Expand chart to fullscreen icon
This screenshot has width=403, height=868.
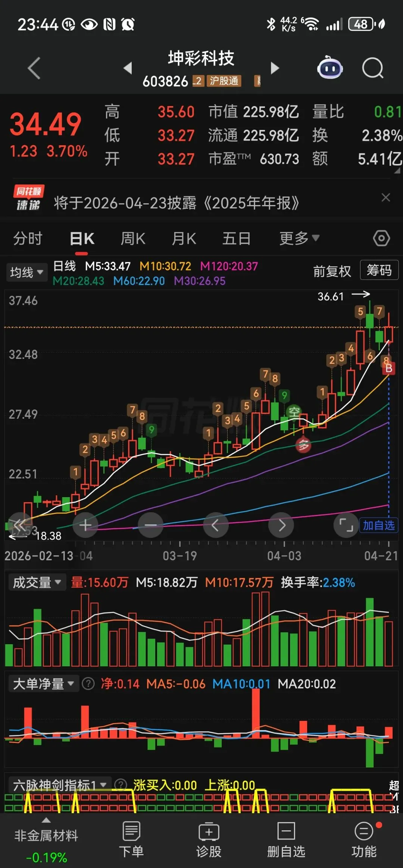click(346, 525)
